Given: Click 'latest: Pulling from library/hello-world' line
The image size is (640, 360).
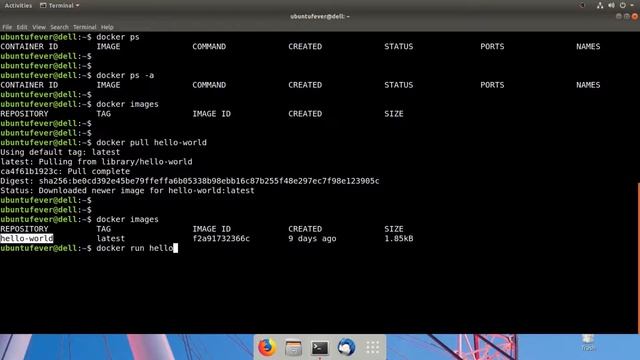Looking at the screenshot, I should pyautogui.click(x=96, y=162).
